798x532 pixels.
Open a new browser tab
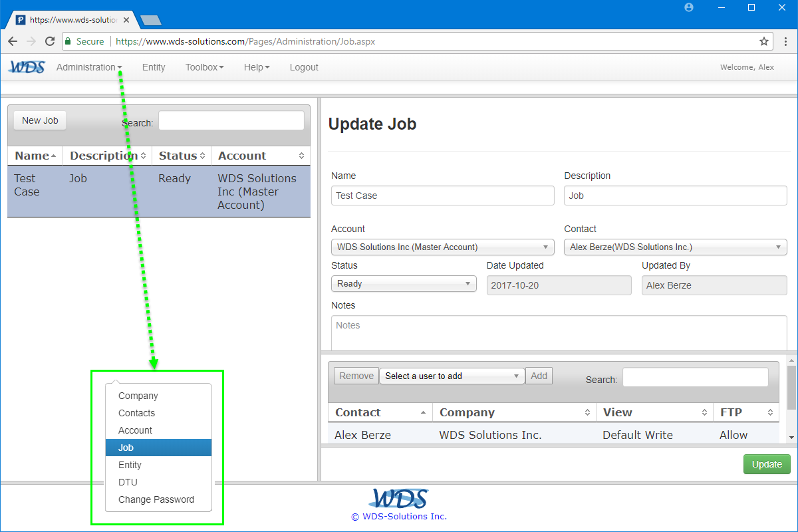(151, 21)
